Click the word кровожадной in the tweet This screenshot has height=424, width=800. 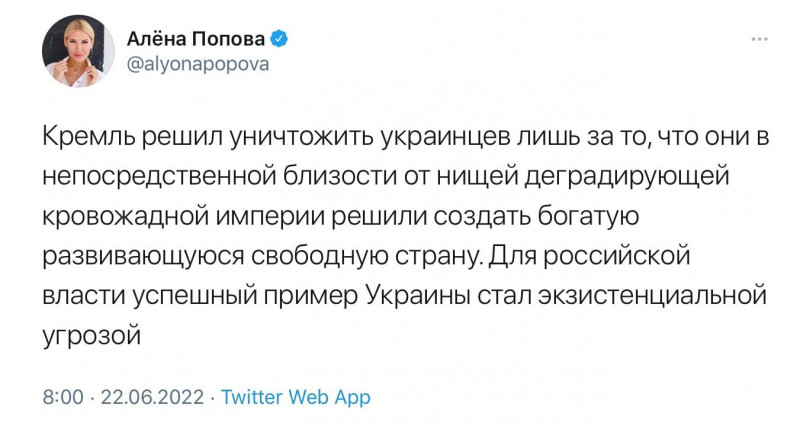pyautogui.click(x=125, y=218)
